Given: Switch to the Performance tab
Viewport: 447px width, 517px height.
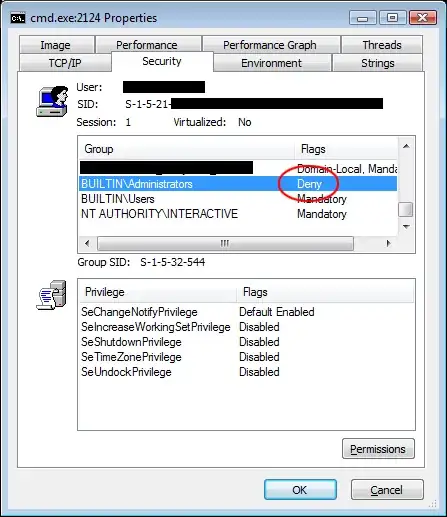Looking at the screenshot, I should [x=148, y=45].
